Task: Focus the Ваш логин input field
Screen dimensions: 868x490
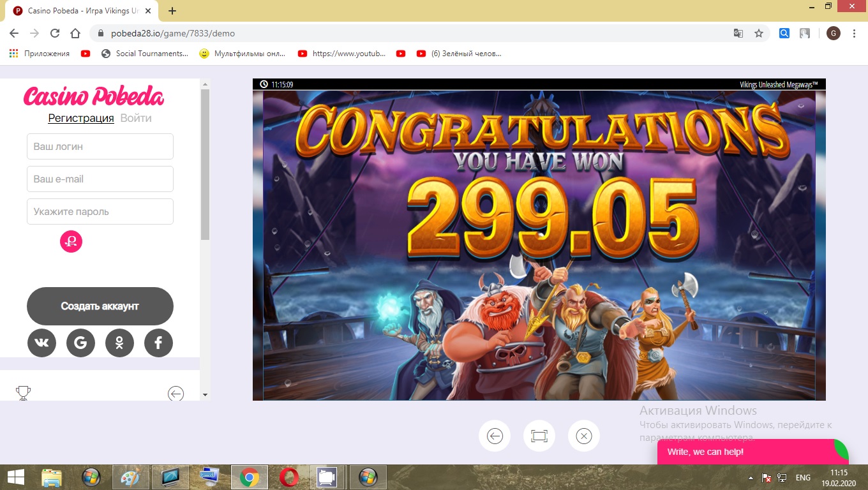Action: point(100,146)
